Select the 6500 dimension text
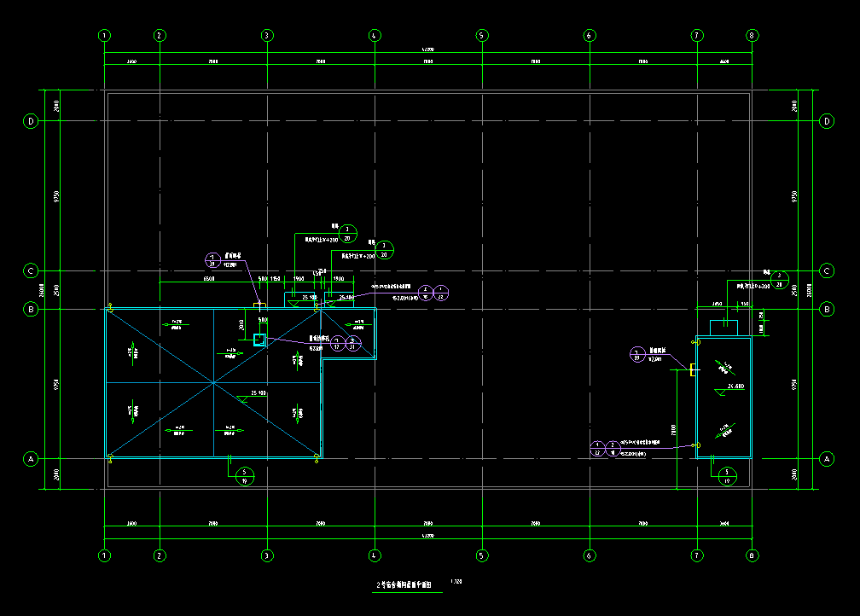860x616 pixels. click(x=208, y=278)
